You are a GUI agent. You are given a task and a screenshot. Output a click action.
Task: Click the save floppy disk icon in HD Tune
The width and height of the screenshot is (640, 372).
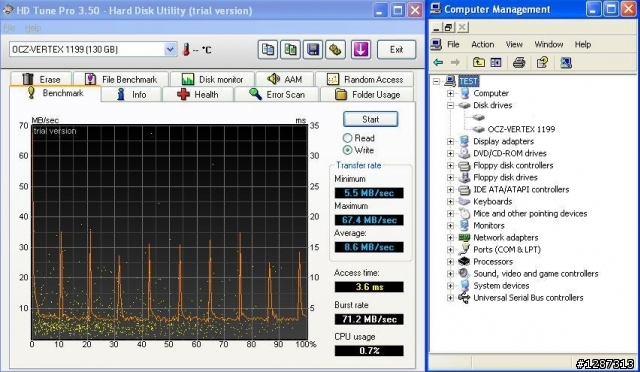tap(313, 50)
